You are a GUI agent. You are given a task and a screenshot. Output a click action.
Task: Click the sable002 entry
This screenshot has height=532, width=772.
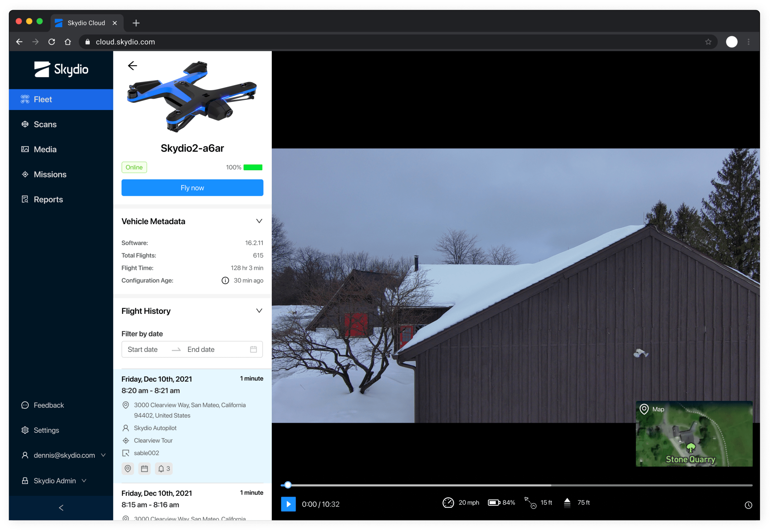click(x=146, y=453)
